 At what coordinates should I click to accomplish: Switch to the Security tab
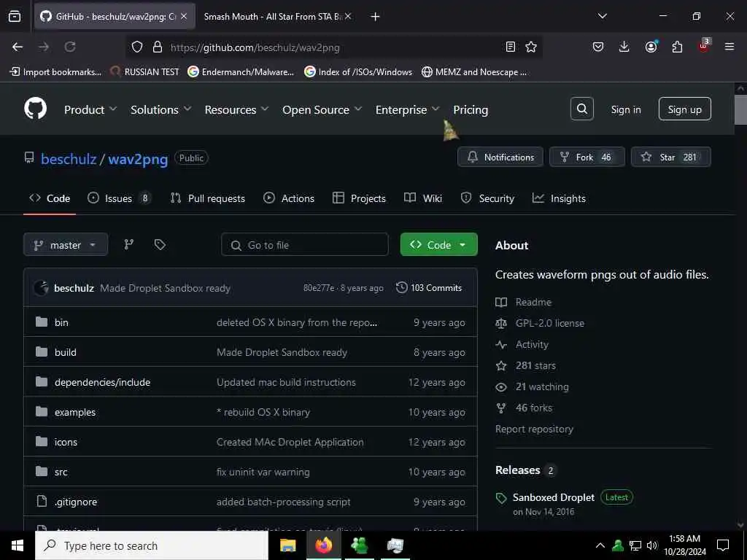point(488,198)
